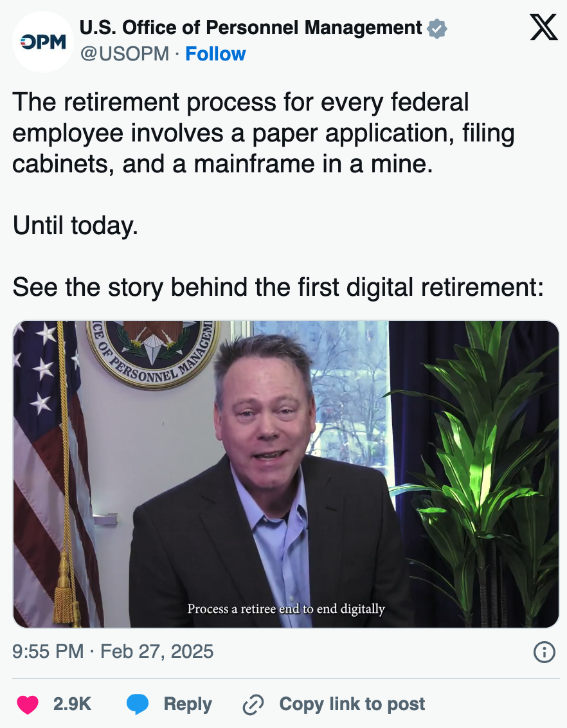The height and width of the screenshot is (728, 567).
Task: Open U.S. Office of Personnel Management profile
Action: tap(251, 28)
